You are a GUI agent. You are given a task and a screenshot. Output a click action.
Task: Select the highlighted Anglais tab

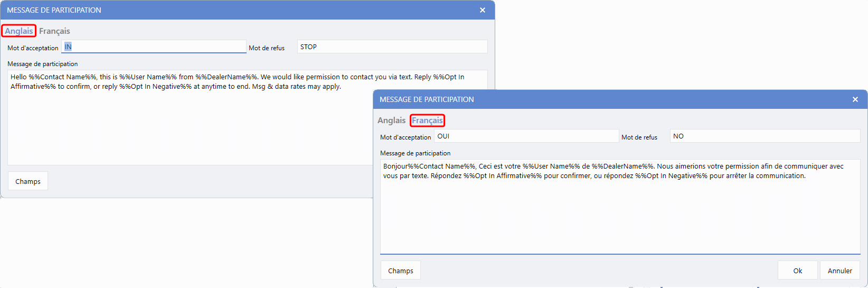(19, 31)
